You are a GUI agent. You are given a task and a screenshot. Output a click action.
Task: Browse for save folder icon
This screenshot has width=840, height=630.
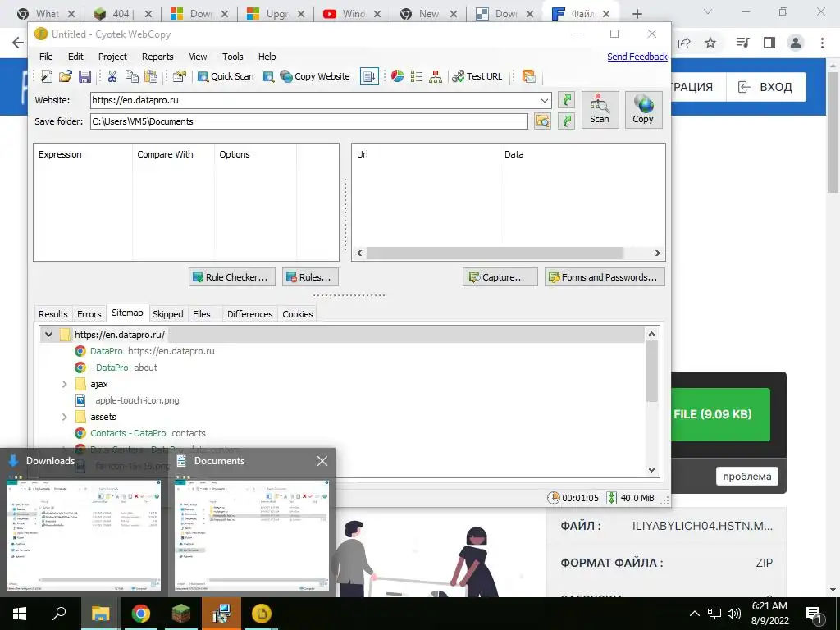point(542,121)
